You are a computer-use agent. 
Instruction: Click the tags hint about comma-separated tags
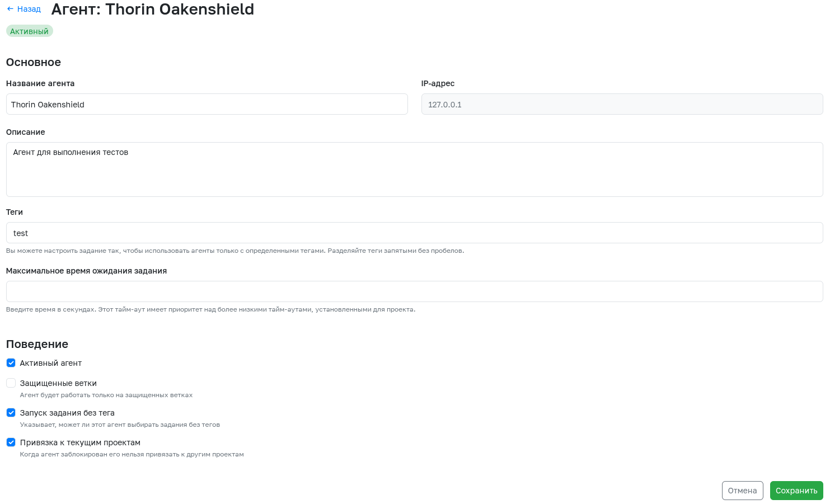235,251
